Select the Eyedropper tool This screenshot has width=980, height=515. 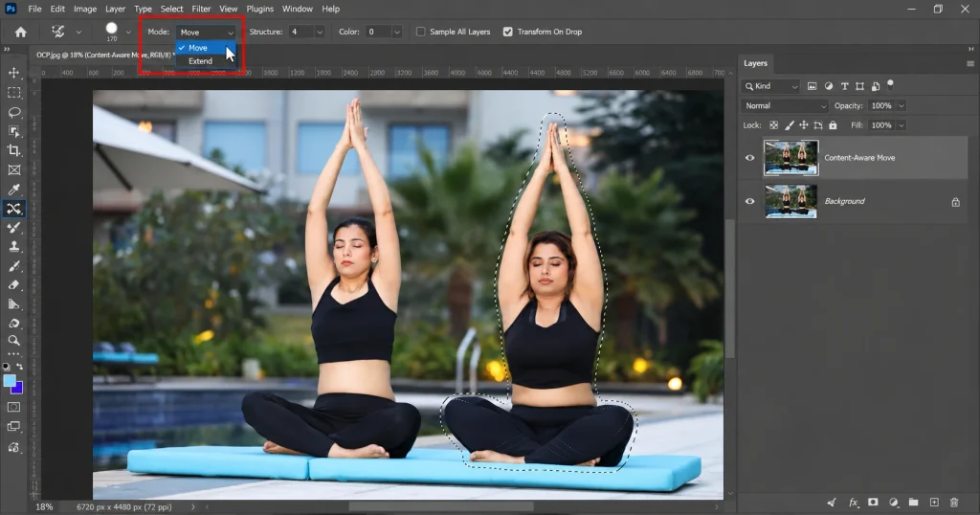pos(13,190)
